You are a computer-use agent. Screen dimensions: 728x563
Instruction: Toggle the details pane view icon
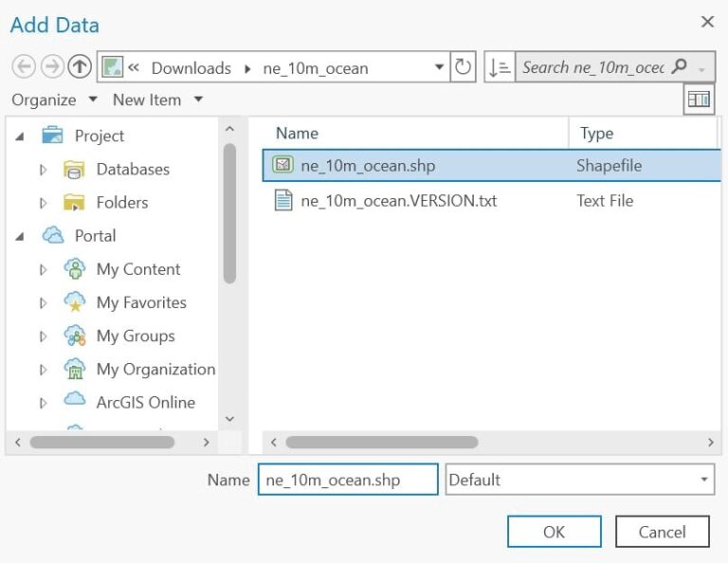pyautogui.click(x=700, y=100)
